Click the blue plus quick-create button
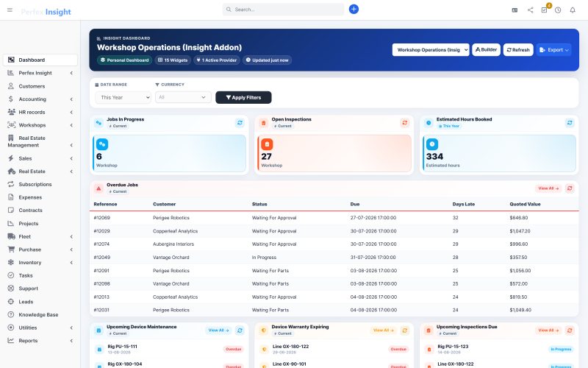This screenshot has height=368, width=588. 354,10
